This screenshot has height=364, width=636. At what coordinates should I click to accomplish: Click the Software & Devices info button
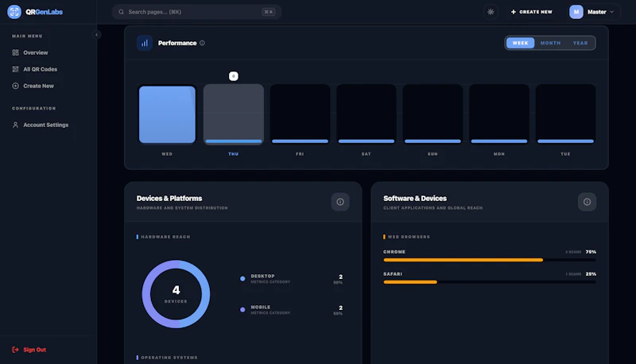click(587, 202)
